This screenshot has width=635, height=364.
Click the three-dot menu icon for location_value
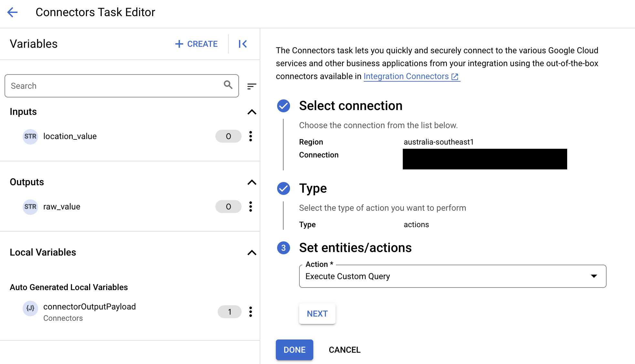point(251,136)
